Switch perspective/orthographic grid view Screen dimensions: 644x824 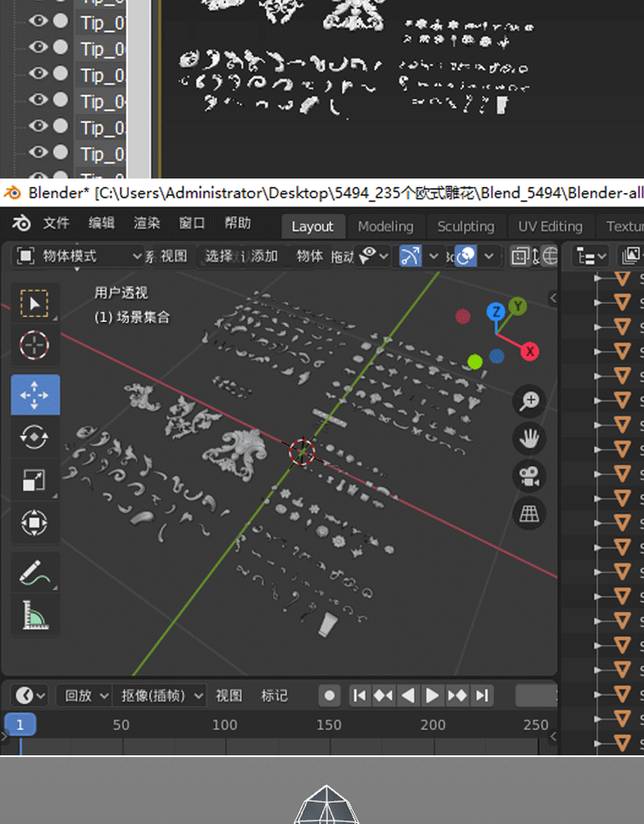pos(530,513)
